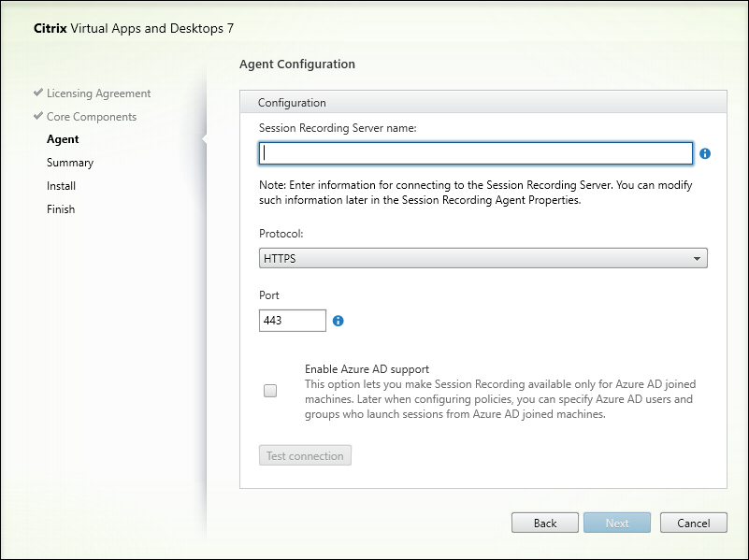
Task: Click the Test connection button
Action: 305,455
